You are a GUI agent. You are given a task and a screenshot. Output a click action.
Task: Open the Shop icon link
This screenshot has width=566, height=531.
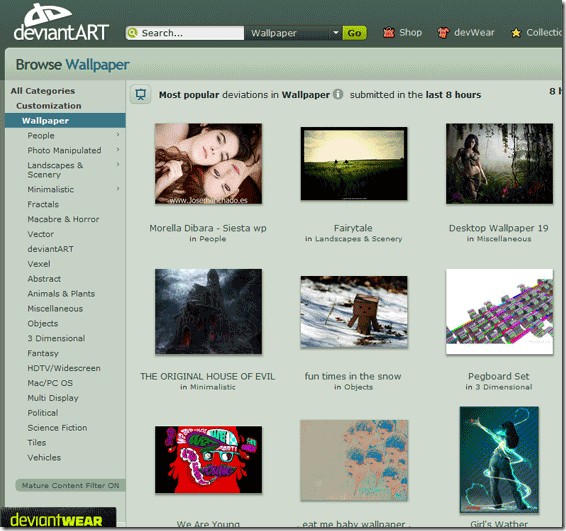[389, 33]
